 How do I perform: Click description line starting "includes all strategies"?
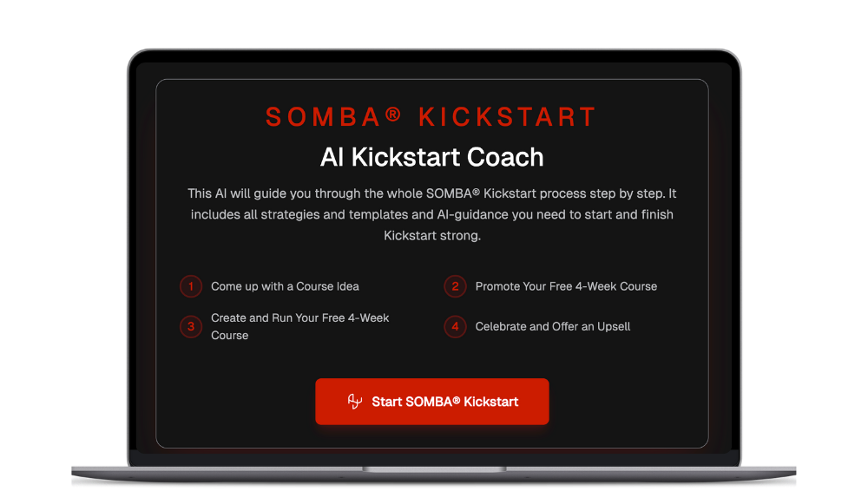tap(431, 214)
